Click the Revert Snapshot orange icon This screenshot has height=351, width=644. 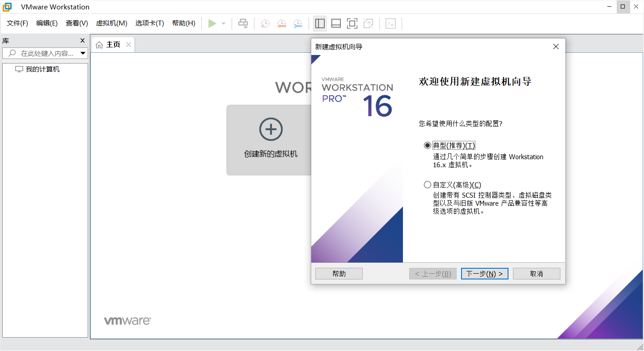tap(281, 23)
